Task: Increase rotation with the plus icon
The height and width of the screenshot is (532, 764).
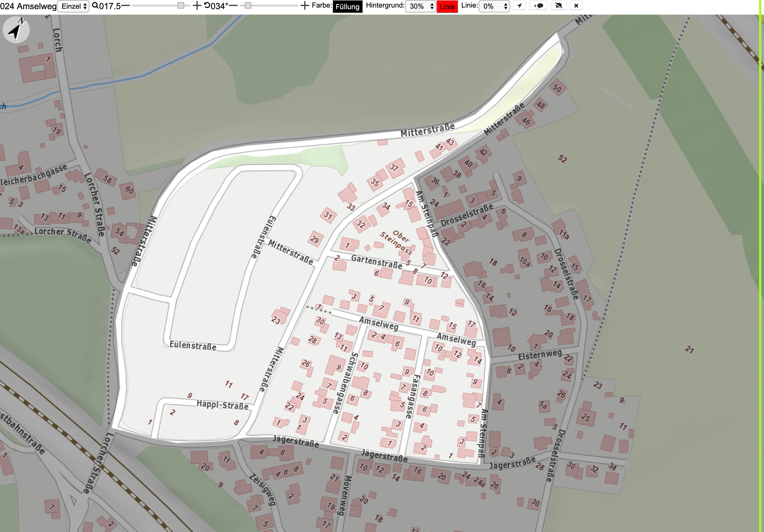Action: click(x=305, y=6)
